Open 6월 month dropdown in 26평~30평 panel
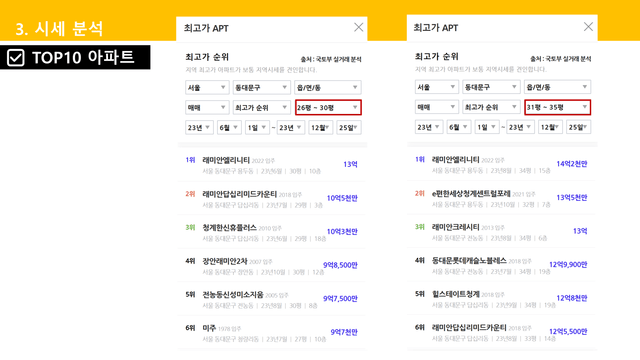Viewport: 640px width, 360px height. point(229,128)
